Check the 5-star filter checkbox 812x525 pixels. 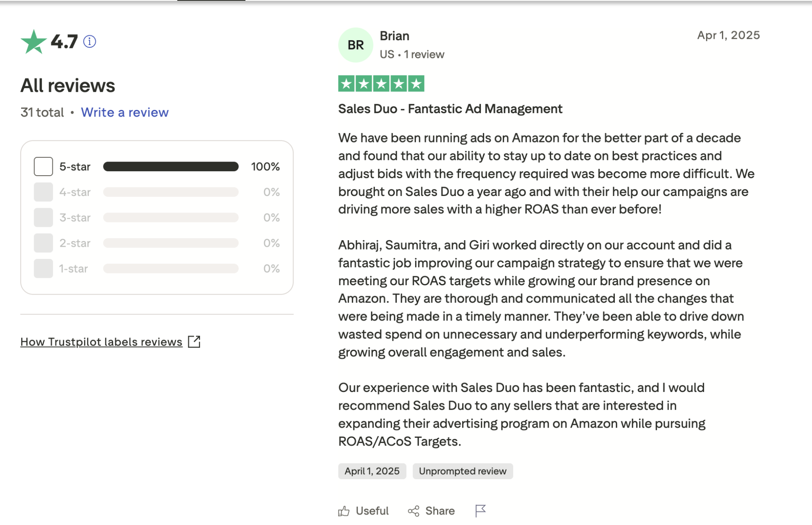point(43,166)
